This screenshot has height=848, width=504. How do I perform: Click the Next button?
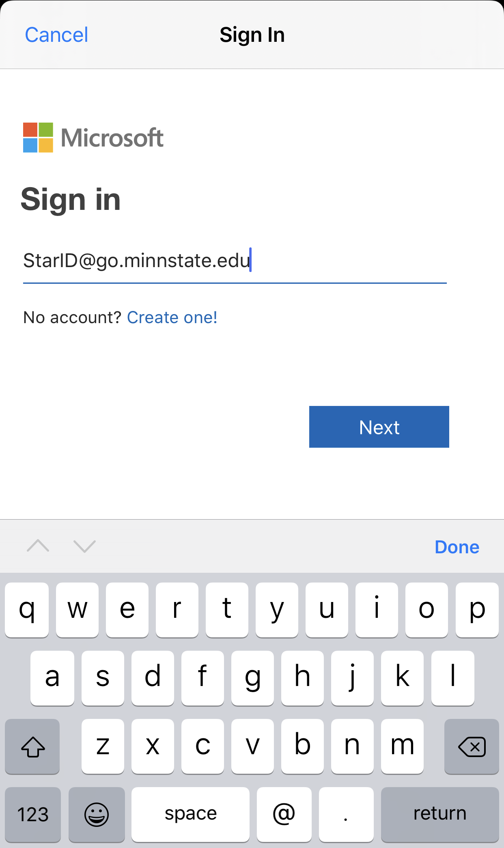click(379, 427)
